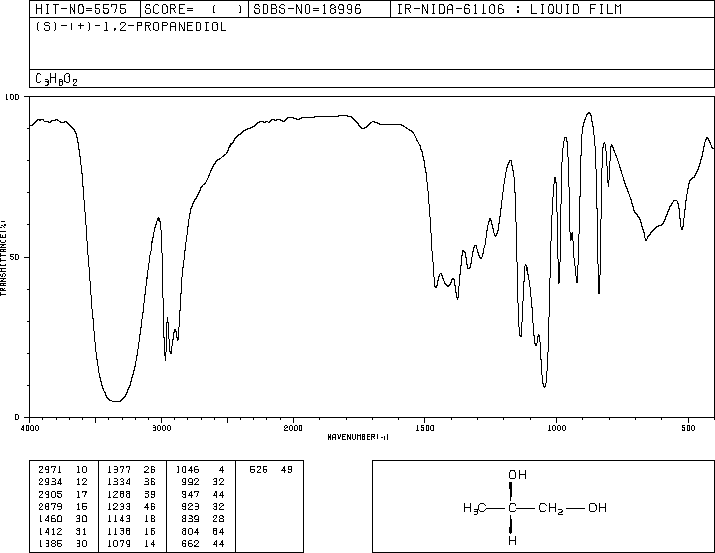The image size is (715, 553).
Task: Click the terminal OH attached to CH2
Action: tap(597, 508)
